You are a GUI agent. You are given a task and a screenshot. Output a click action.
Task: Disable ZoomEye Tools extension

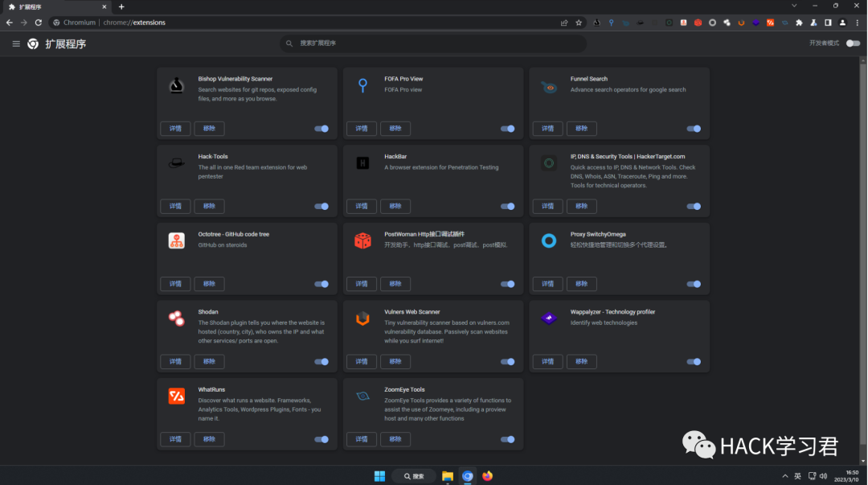[x=508, y=439]
